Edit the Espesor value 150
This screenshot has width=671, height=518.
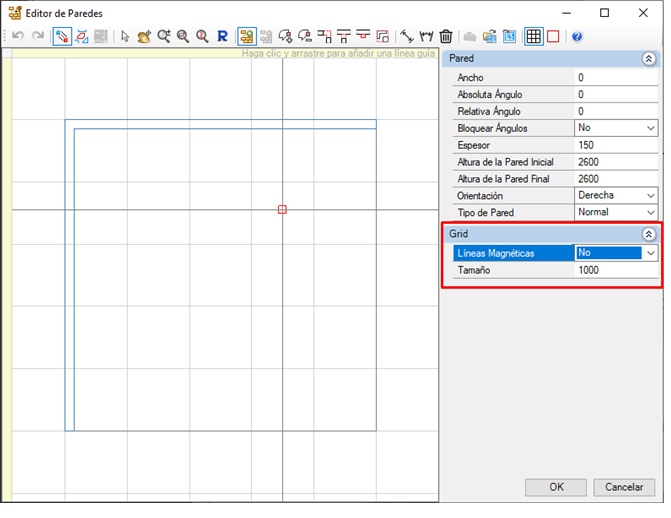(x=616, y=145)
